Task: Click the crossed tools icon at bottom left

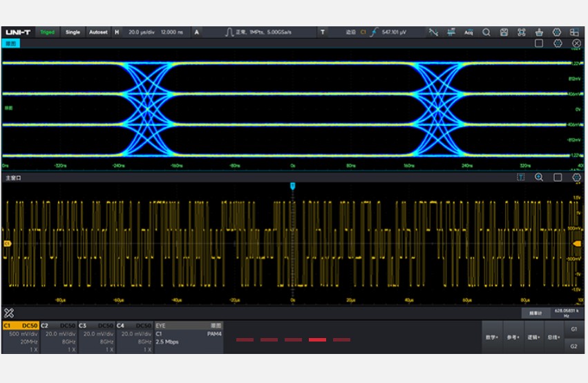Action: 9,313
